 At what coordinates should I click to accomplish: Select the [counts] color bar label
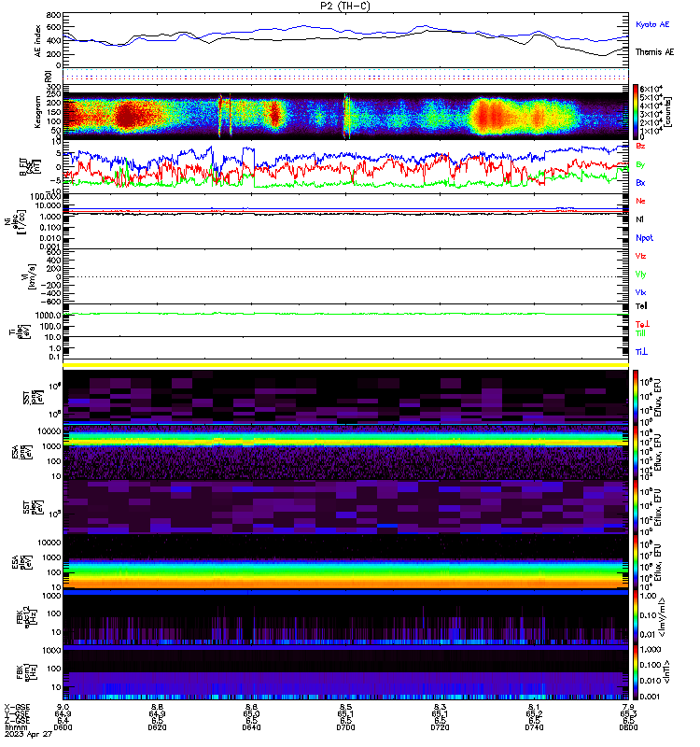tap(668, 112)
